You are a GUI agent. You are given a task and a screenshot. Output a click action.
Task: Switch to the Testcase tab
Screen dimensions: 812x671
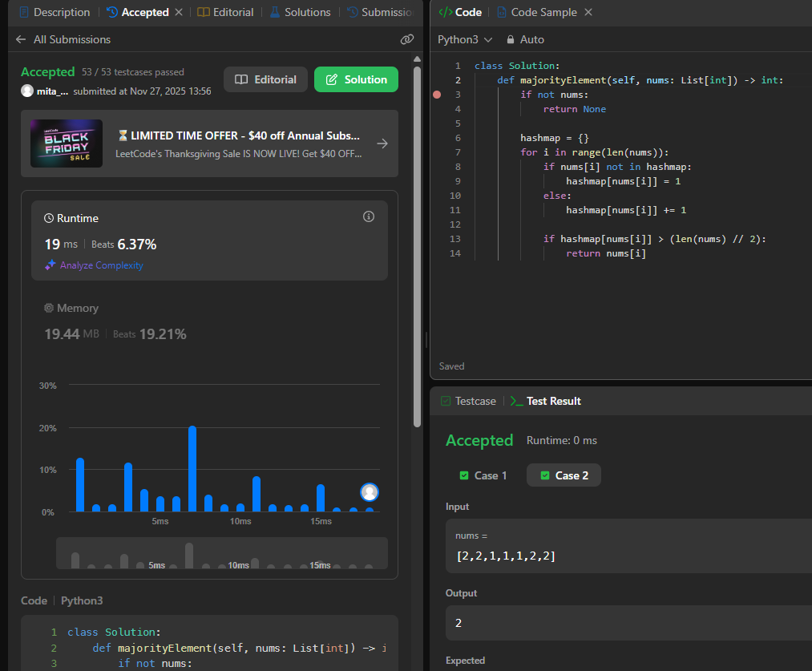point(468,401)
